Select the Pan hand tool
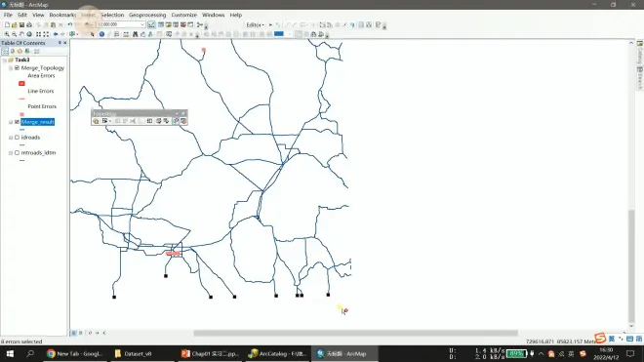The height and width of the screenshot is (362, 644). pos(21,34)
